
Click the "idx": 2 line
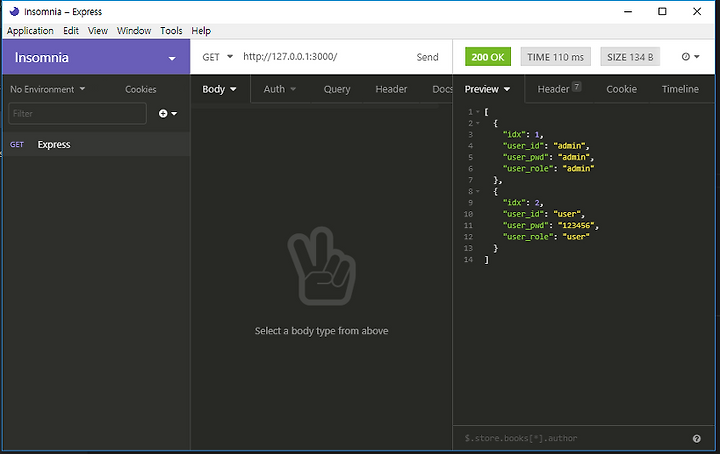(x=523, y=202)
